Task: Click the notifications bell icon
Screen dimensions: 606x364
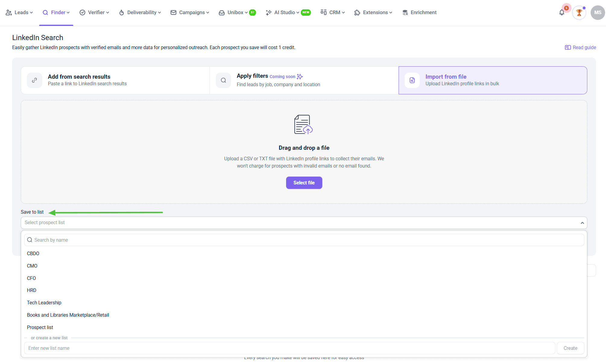Action: (x=561, y=13)
